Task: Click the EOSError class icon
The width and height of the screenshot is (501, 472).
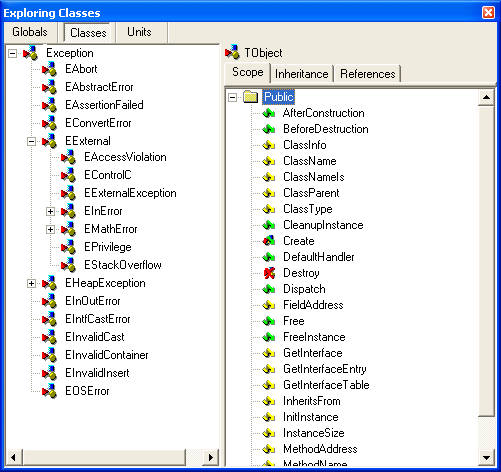Action: 50,391
